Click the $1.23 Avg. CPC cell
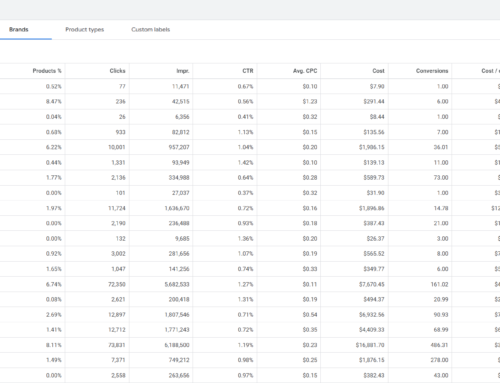500x383 pixels. pyautogui.click(x=310, y=101)
